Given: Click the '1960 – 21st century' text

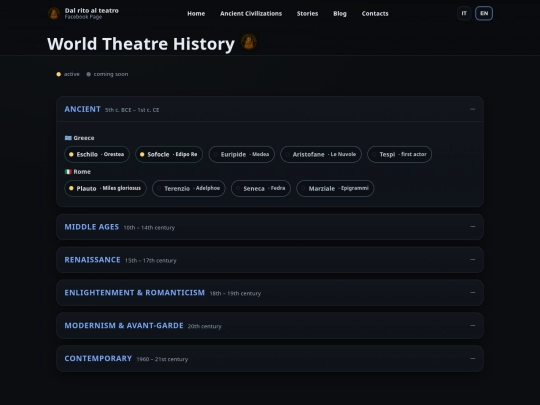Looking at the screenshot, I should click(162, 359).
